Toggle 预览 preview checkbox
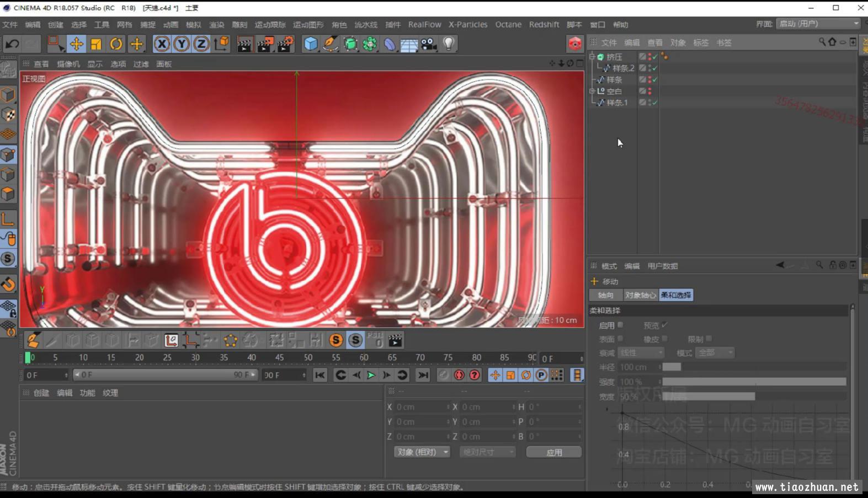868x498 pixels. (664, 325)
